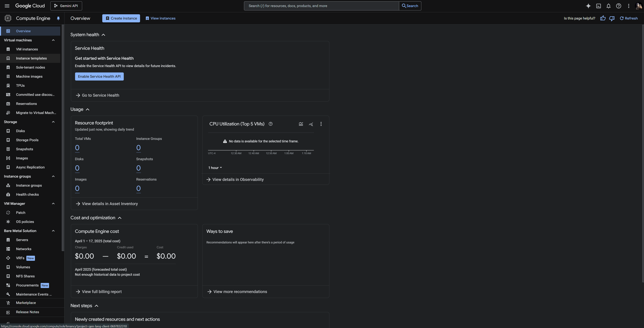This screenshot has width=644, height=328.
Task: Open the Gemini API project selector
Action: 66,6
